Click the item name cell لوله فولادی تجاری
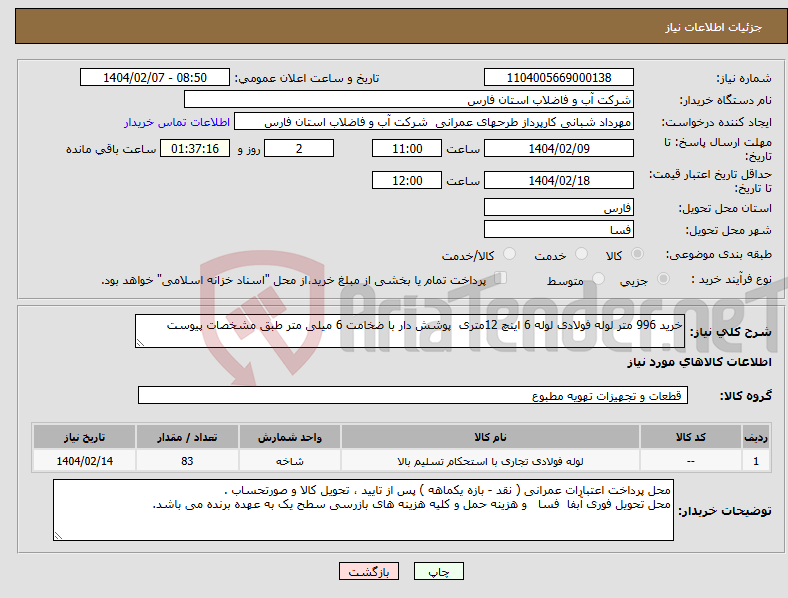Viewport: 788px width, 598px height. tap(490, 461)
